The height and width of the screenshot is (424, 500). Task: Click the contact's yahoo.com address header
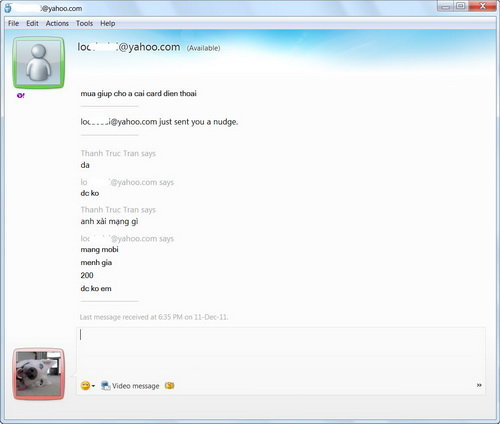(129, 47)
